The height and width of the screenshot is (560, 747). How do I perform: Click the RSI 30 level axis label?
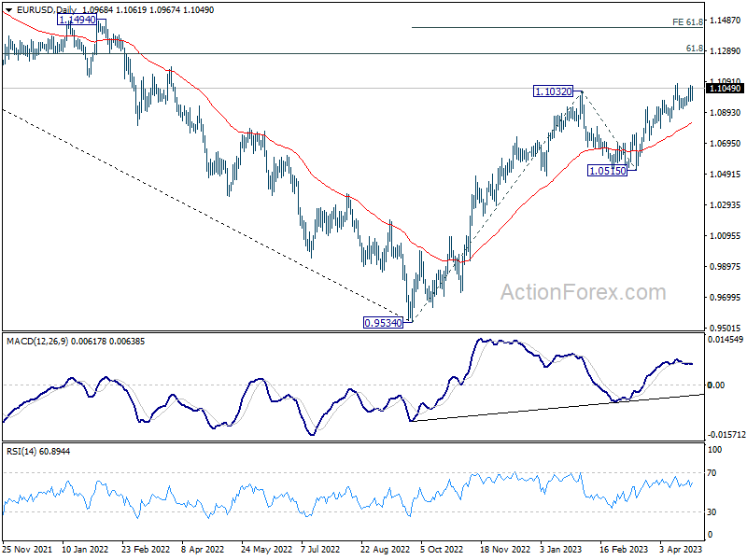712,511
